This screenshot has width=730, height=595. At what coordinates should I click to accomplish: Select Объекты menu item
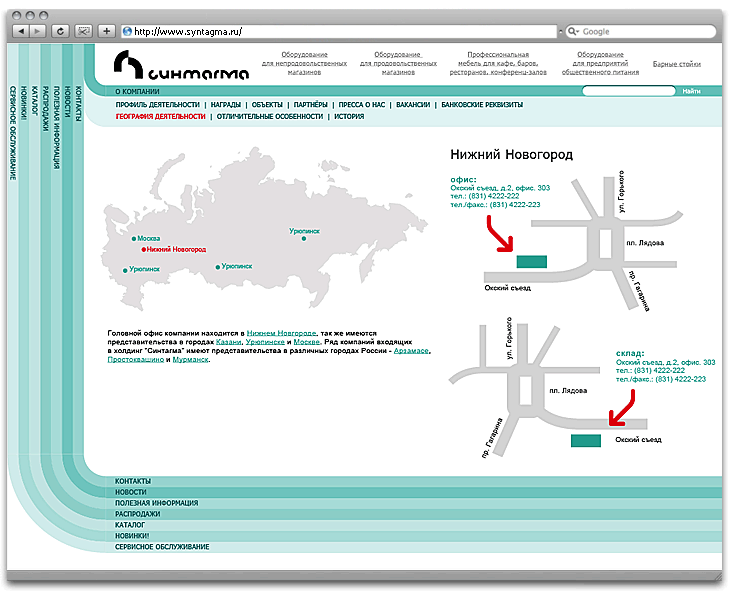(x=267, y=105)
